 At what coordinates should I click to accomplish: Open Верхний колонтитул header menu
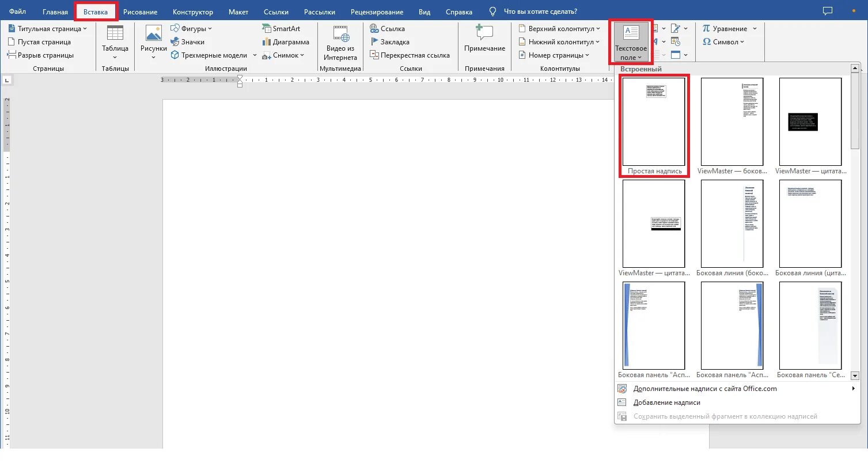click(558, 28)
